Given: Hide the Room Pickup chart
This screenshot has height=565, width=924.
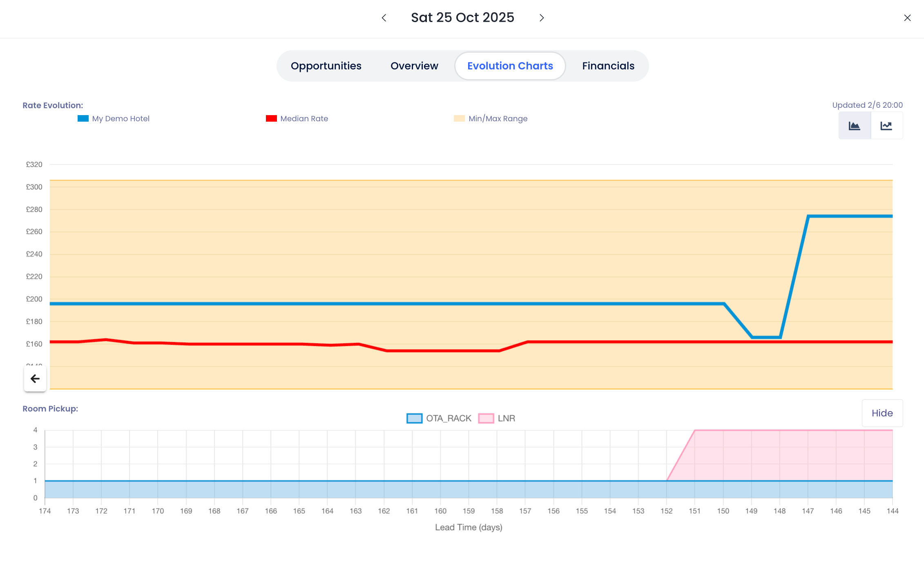Looking at the screenshot, I should tap(882, 413).
